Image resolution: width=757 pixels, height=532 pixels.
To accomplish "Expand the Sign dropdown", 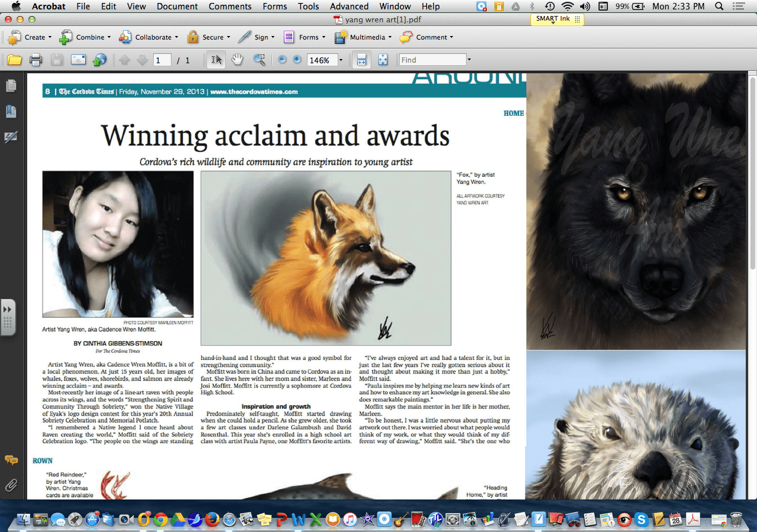I will point(256,37).
